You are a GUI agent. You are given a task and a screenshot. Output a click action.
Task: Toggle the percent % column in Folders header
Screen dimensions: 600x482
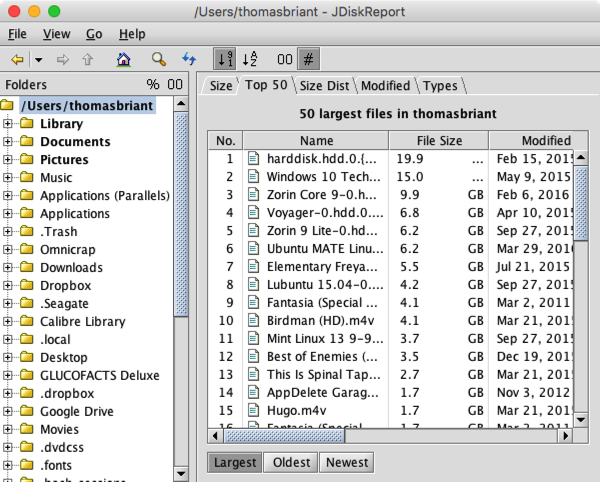point(153,84)
